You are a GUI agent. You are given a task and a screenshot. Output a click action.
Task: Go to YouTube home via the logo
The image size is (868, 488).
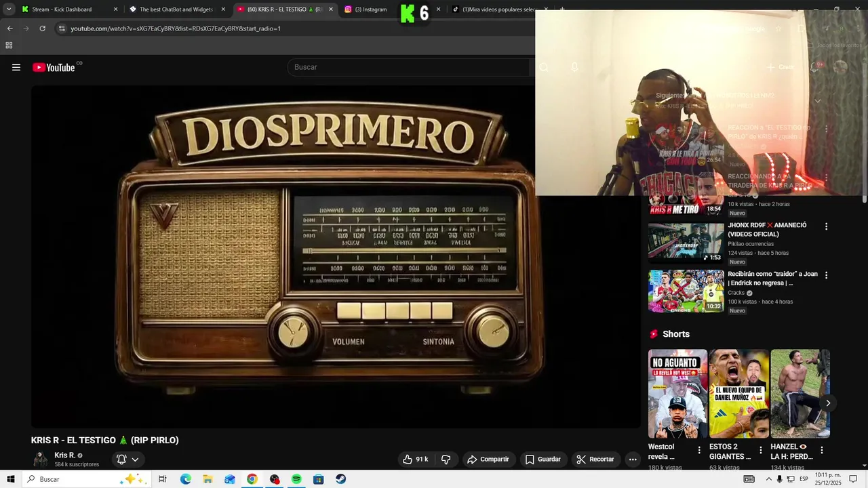click(x=54, y=67)
